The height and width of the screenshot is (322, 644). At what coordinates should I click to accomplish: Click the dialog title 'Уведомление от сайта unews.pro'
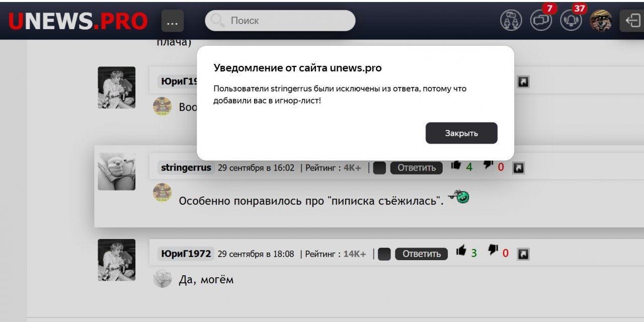298,68
